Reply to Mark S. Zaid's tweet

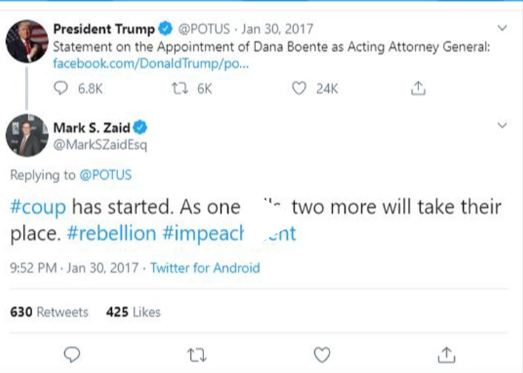click(72, 354)
